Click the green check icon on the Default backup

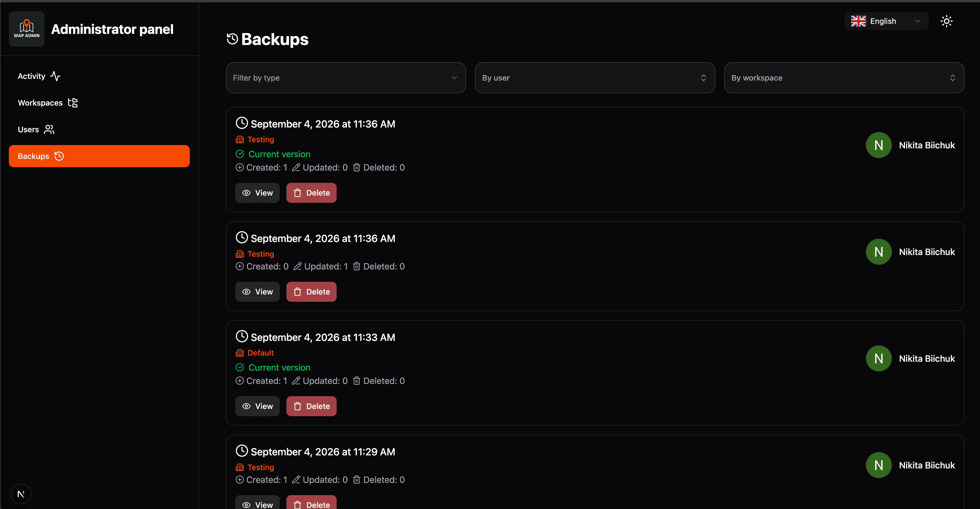point(240,368)
